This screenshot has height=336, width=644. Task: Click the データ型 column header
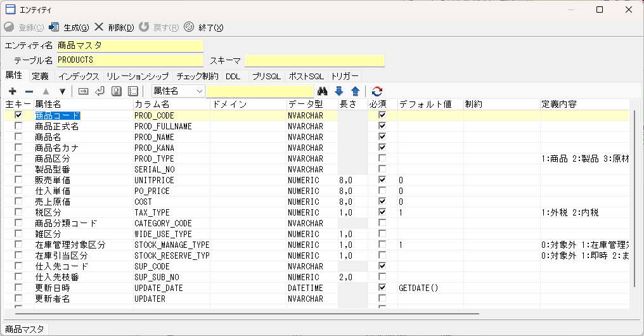tap(312, 105)
